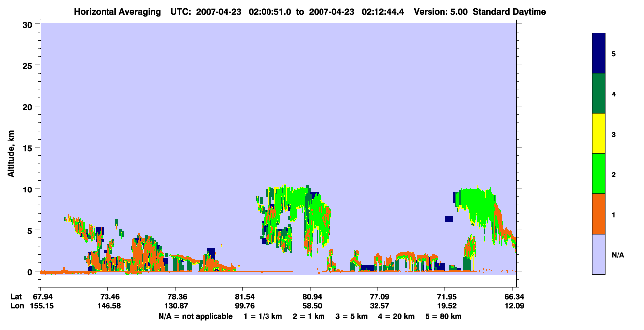Click the yellow swatch labeled 3

coord(599,134)
